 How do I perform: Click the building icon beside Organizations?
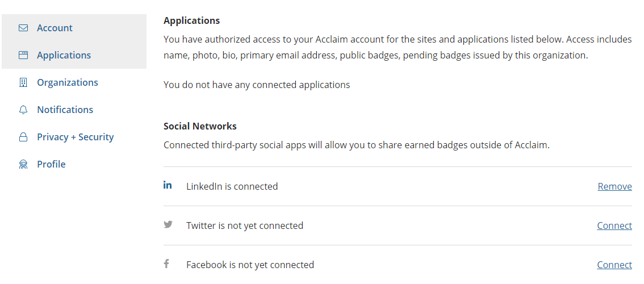coord(23,82)
